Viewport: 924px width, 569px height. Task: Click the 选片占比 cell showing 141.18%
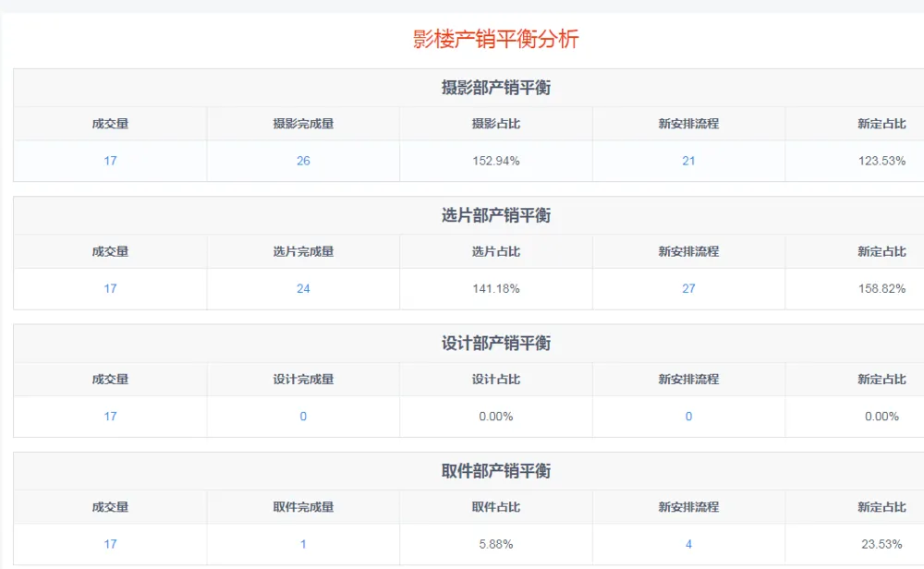tap(496, 288)
